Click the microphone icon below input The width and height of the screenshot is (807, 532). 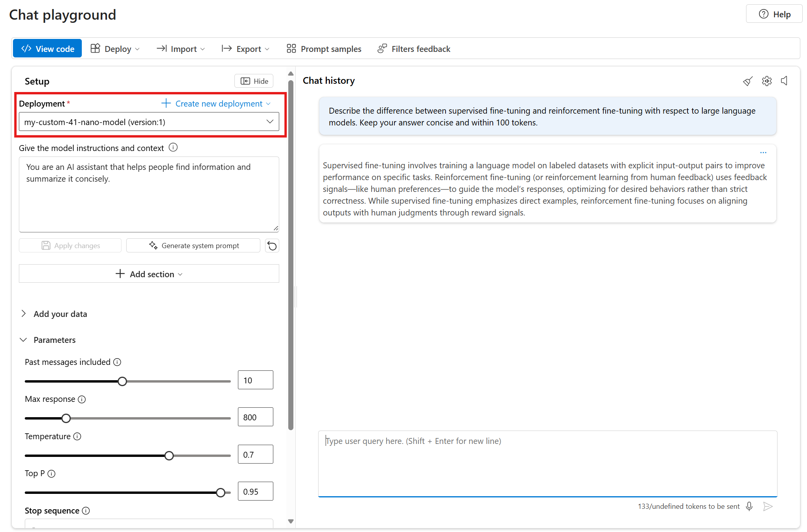click(x=749, y=506)
